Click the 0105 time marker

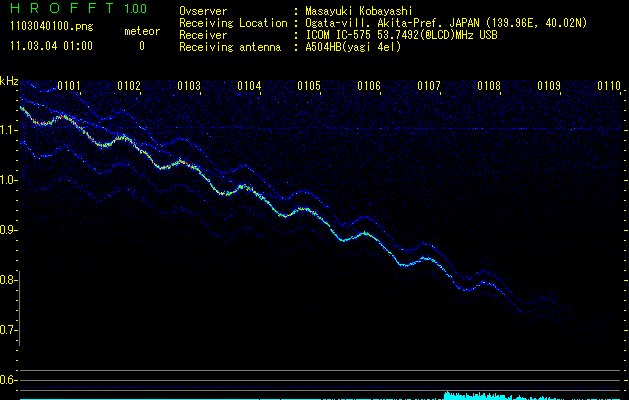[x=309, y=86]
